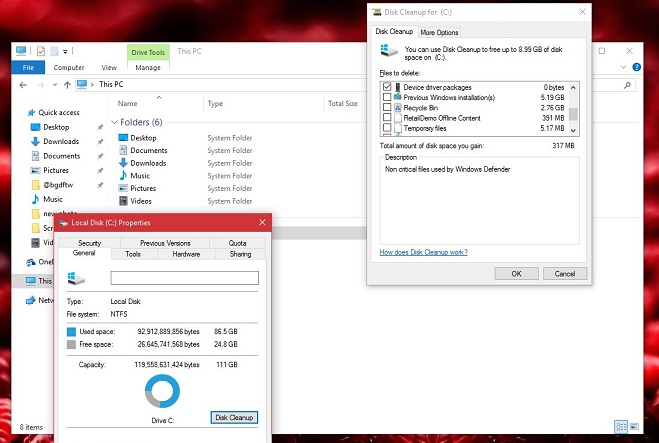The image size is (659, 443).
Task: Switch to details view icon in status bar
Action: 621,427
